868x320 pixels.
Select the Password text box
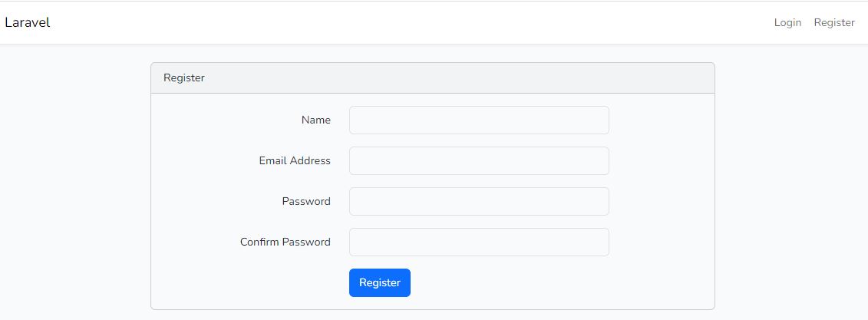pyautogui.click(x=479, y=202)
